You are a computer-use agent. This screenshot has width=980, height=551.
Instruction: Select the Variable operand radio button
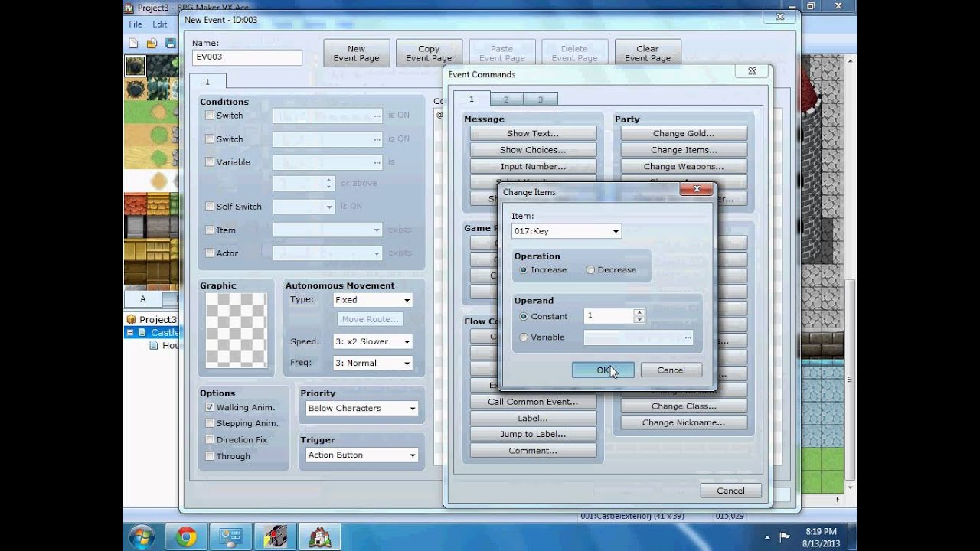tap(524, 337)
